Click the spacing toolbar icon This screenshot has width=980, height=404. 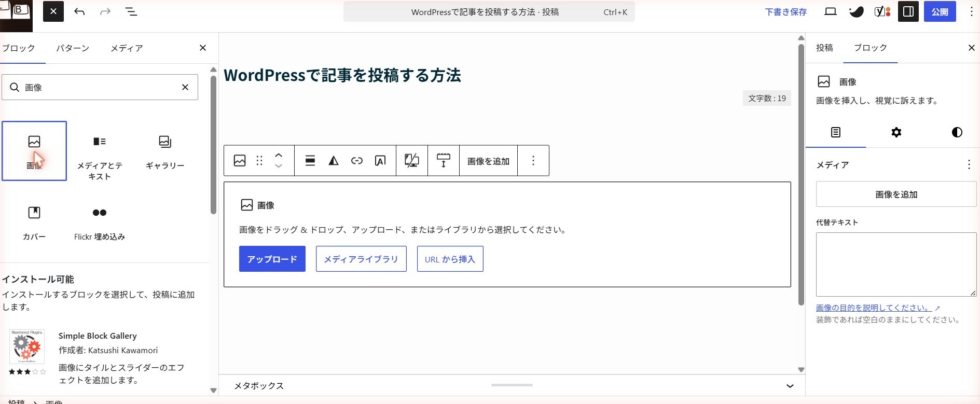click(x=444, y=161)
